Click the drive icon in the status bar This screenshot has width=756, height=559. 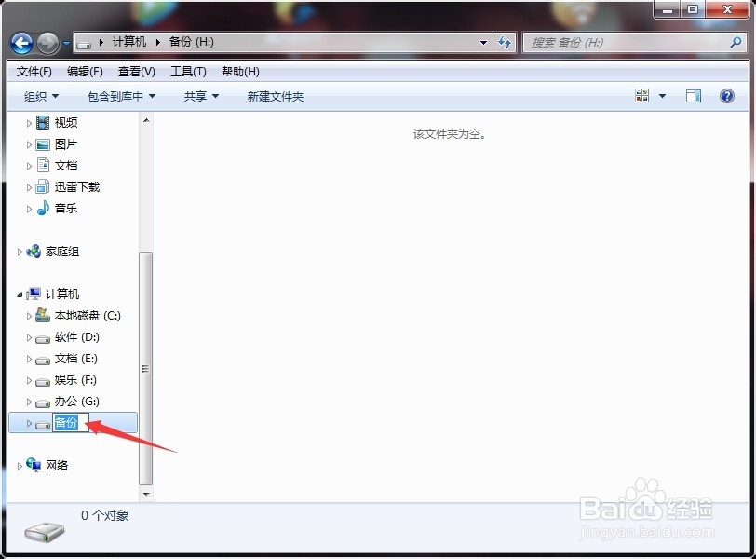point(44,531)
